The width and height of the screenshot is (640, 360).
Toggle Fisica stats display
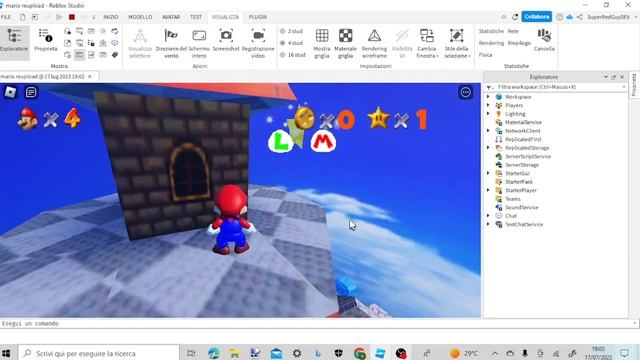click(485, 55)
